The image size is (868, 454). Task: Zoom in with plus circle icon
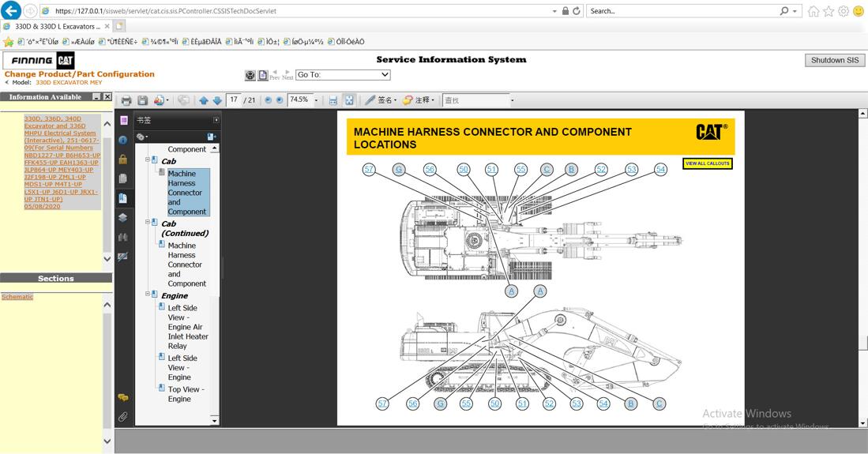point(280,100)
